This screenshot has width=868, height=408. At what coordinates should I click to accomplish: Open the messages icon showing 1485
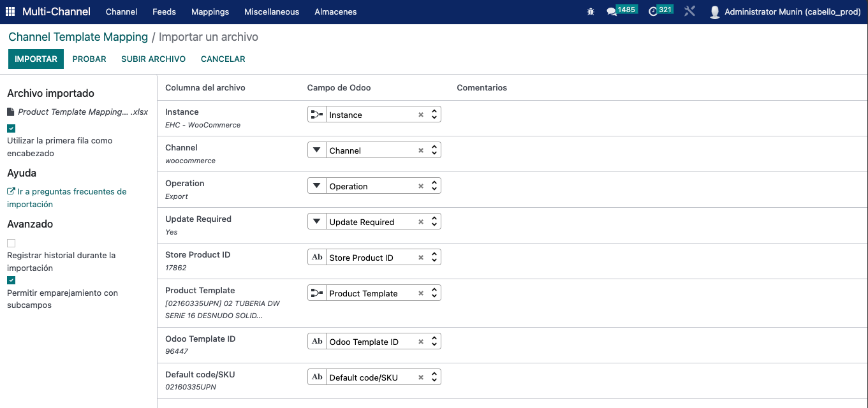tap(612, 11)
